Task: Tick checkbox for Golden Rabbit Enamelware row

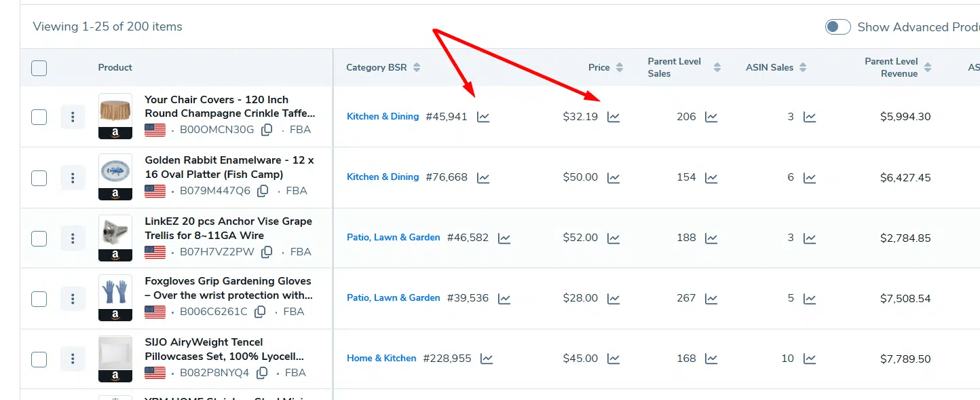Action: click(39, 178)
